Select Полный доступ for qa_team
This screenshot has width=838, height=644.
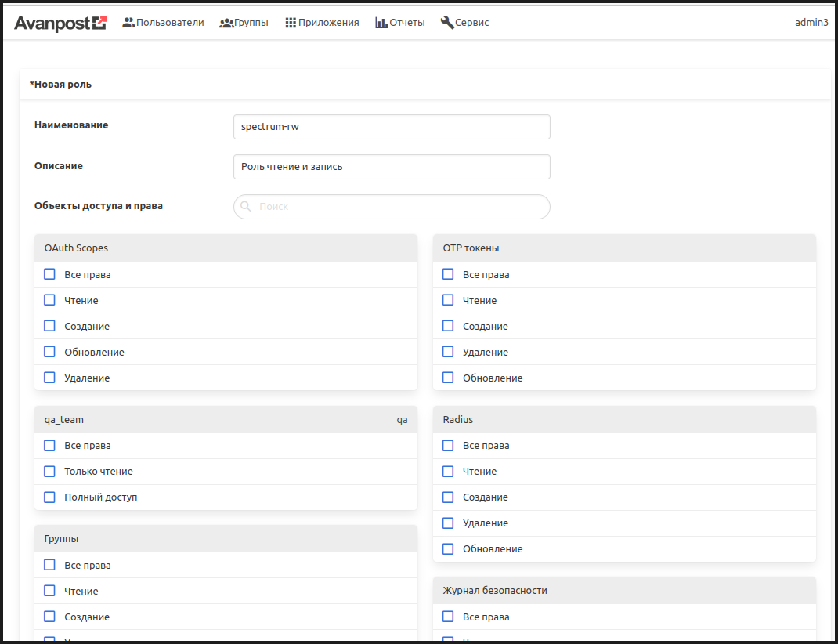(x=50, y=497)
